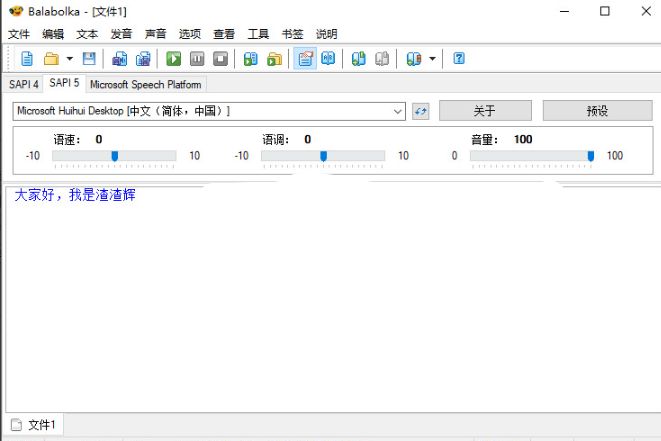Open the 声音 menu

[x=156, y=34]
